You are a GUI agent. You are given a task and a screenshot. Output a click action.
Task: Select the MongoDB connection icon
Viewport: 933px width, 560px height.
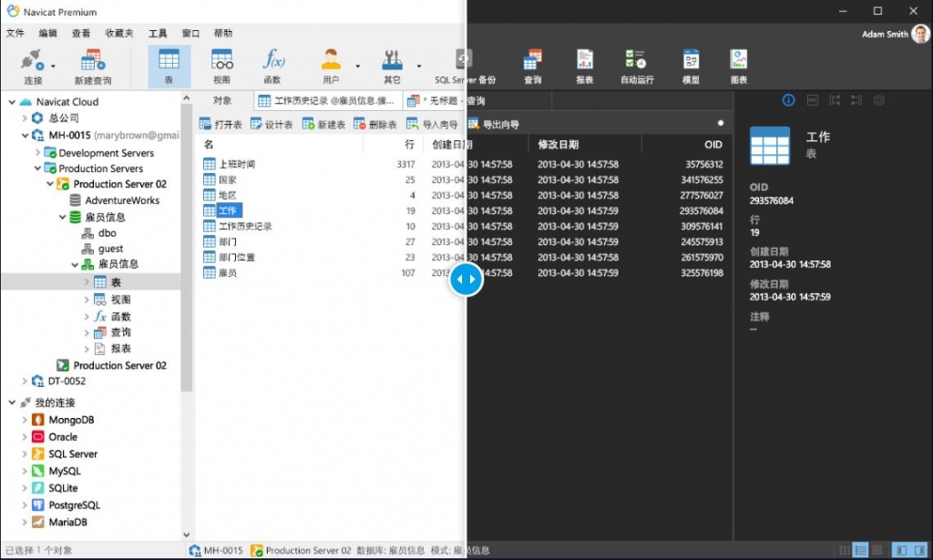click(38, 420)
